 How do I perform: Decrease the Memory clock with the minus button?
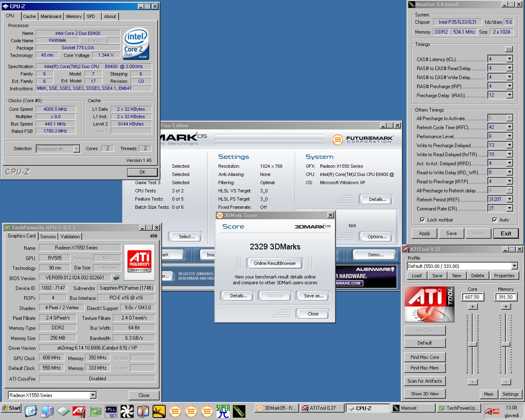coord(506,382)
